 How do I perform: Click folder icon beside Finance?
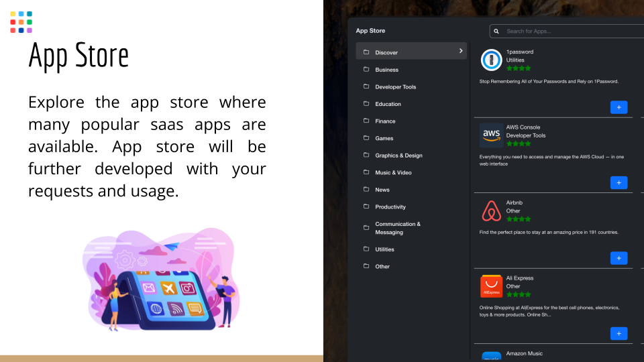tap(366, 121)
